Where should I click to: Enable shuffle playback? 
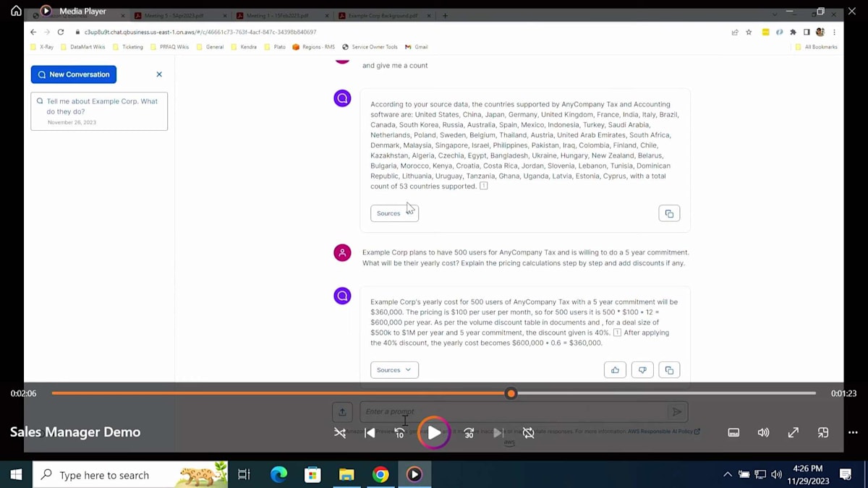tap(339, 432)
